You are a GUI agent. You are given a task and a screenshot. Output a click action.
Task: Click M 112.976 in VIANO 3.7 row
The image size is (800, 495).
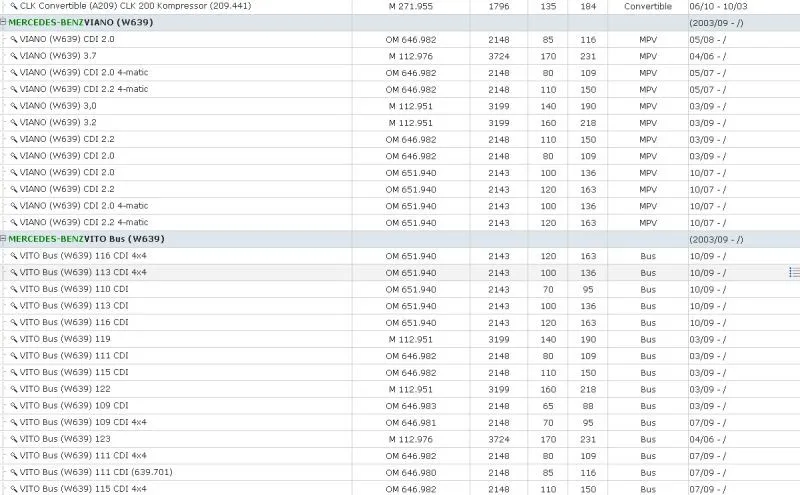(x=411, y=57)
